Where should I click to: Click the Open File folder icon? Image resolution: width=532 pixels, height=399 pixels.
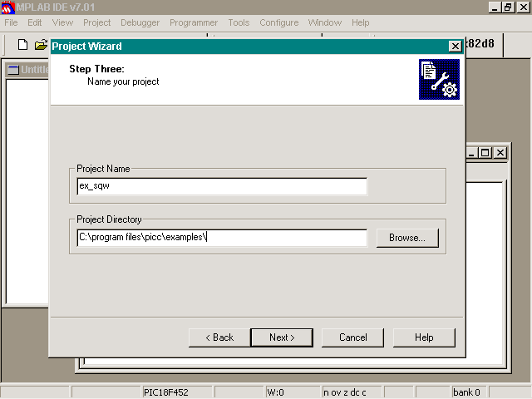tap(41, 45)
